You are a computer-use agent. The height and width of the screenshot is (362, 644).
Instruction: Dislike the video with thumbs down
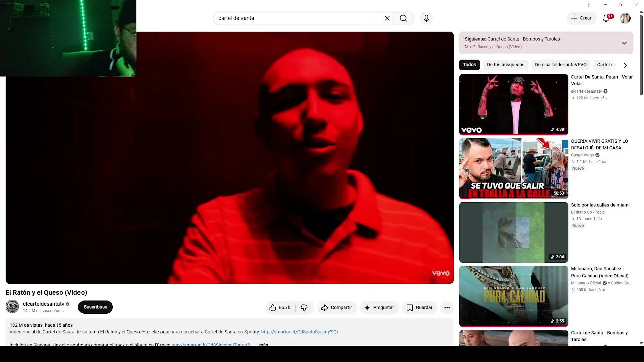point(304,308)
